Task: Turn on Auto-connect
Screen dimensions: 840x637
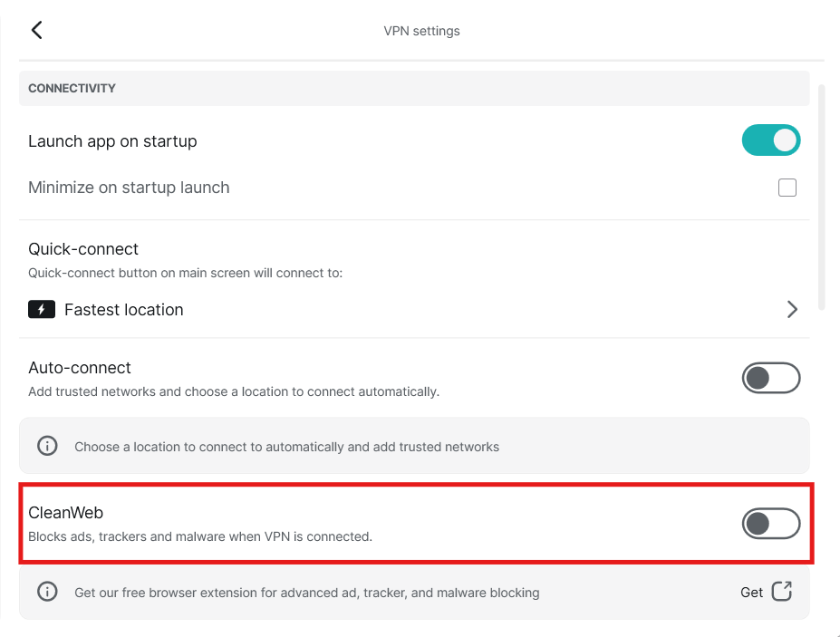Action: coord(771,378)
